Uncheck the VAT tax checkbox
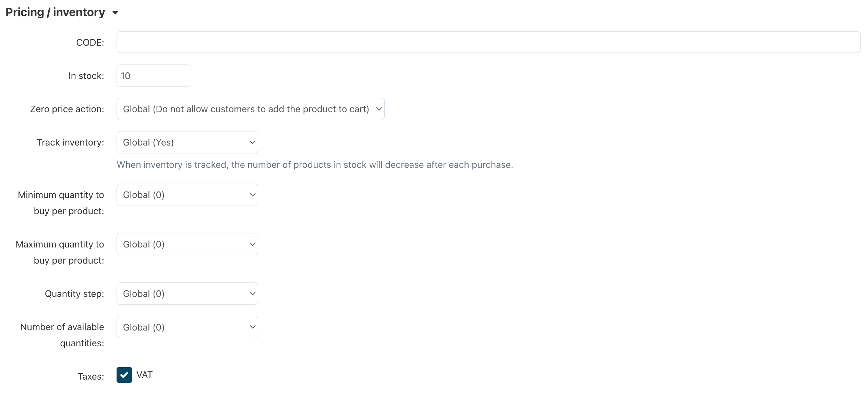Image resolution: width=868 pixels, height=405 pixels. (124, 375)
